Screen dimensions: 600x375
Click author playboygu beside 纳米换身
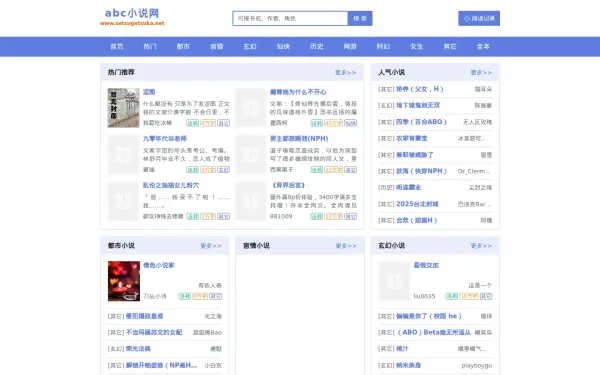(x=477, y=365)
